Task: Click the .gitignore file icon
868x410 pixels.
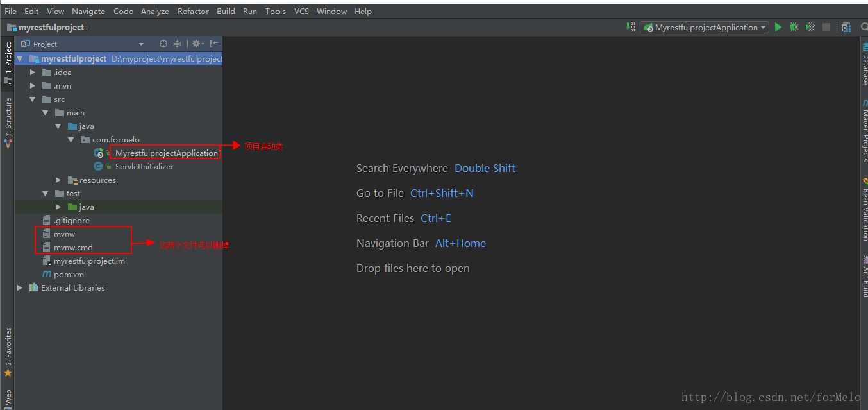Action: [47, 220]
